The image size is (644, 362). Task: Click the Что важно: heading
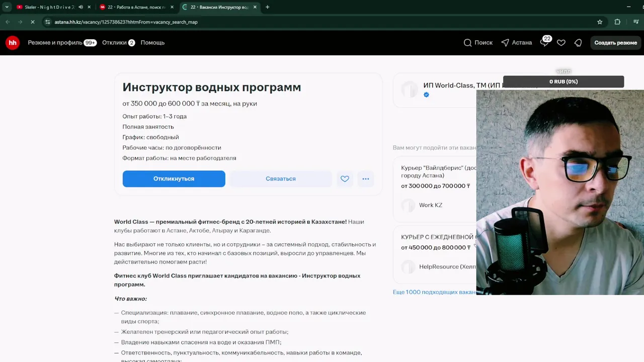(131, 299)
